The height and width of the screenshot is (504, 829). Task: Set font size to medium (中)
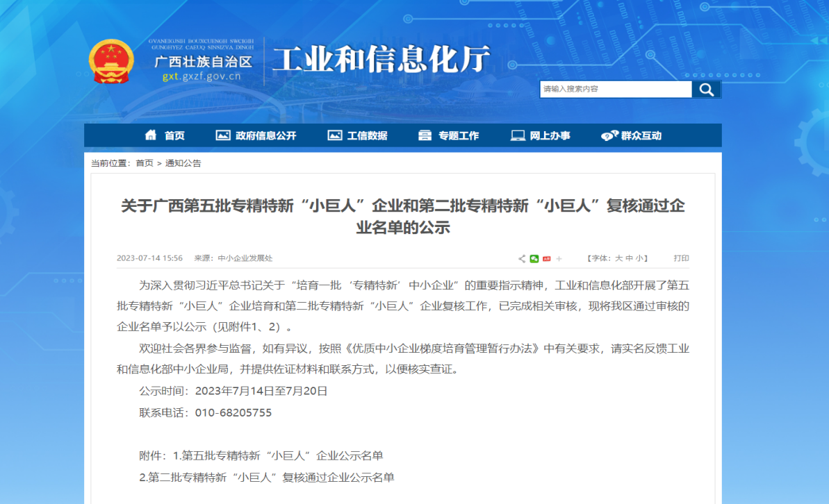coord(629,258)
